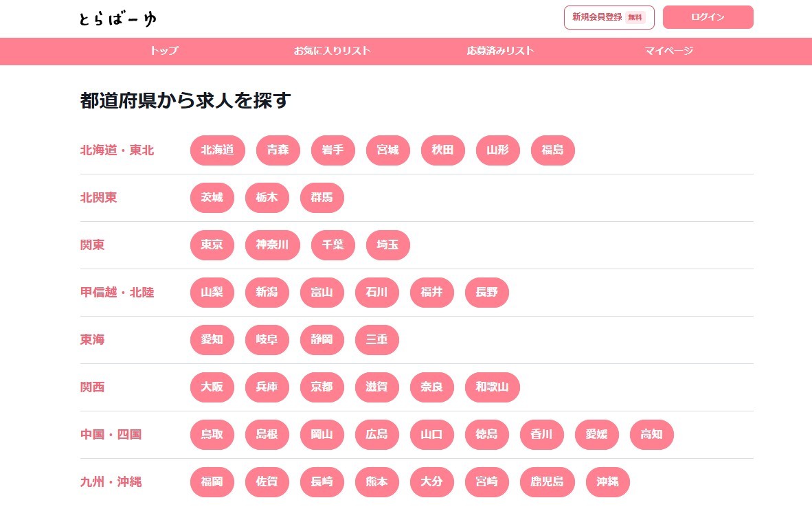Image resolution: width=812 pixels, height=511 pixels.
Task: Click 新規会員登録 to register for free
Action: (x=609, y=17)
